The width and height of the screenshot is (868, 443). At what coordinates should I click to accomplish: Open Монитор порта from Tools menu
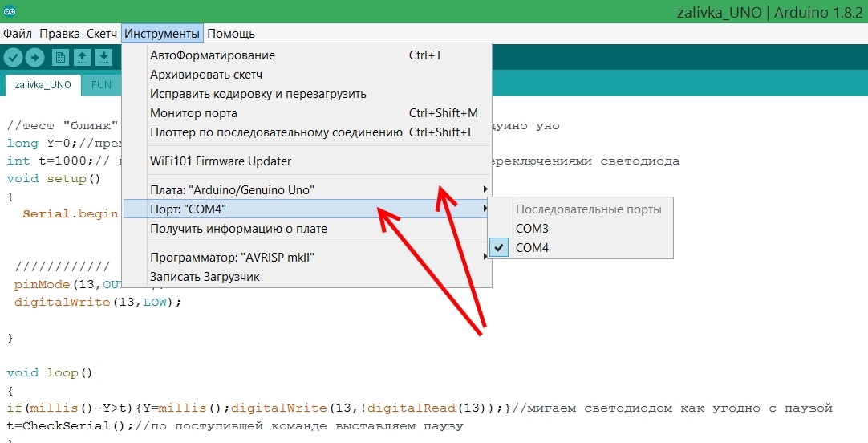[x=193, y=113]
